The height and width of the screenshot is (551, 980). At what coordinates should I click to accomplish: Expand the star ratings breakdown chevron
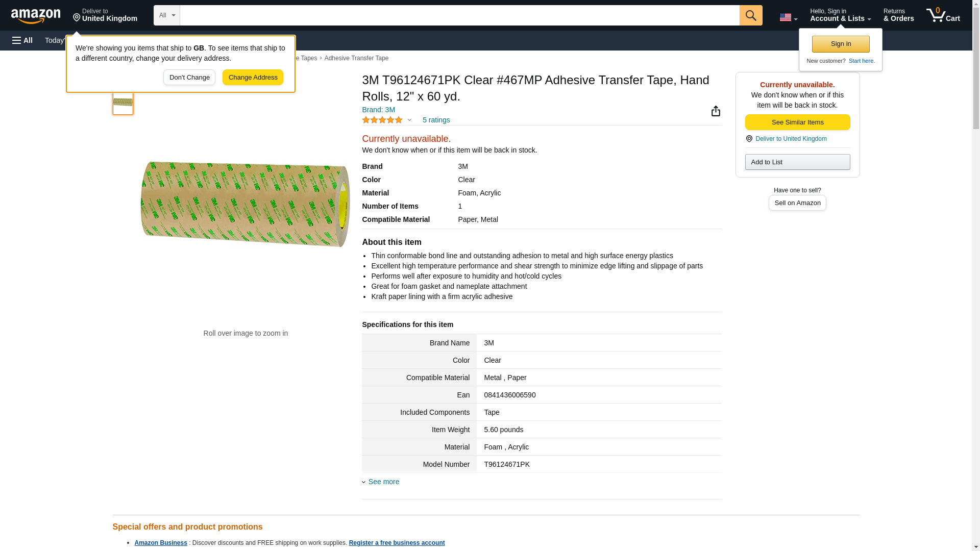click(x=409, y=120)
